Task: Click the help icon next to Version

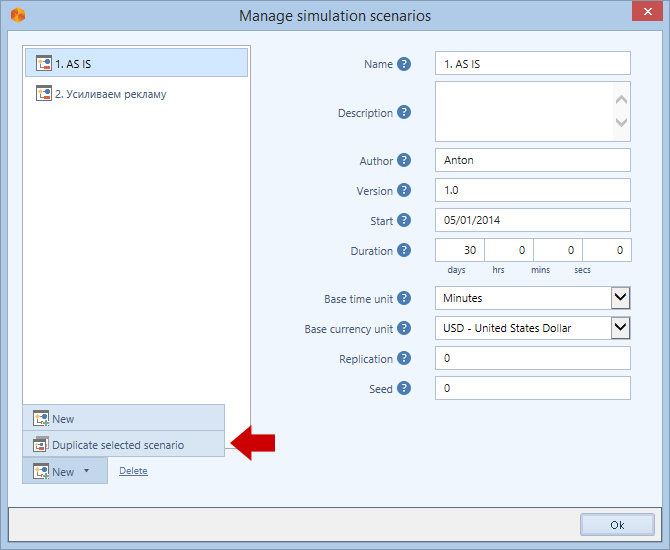Action: coord(404,190)
